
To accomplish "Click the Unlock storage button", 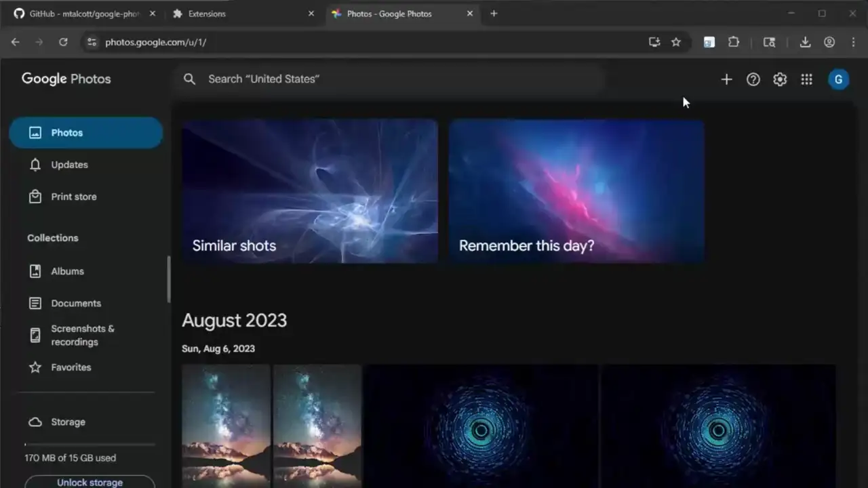I will point(90,482).
